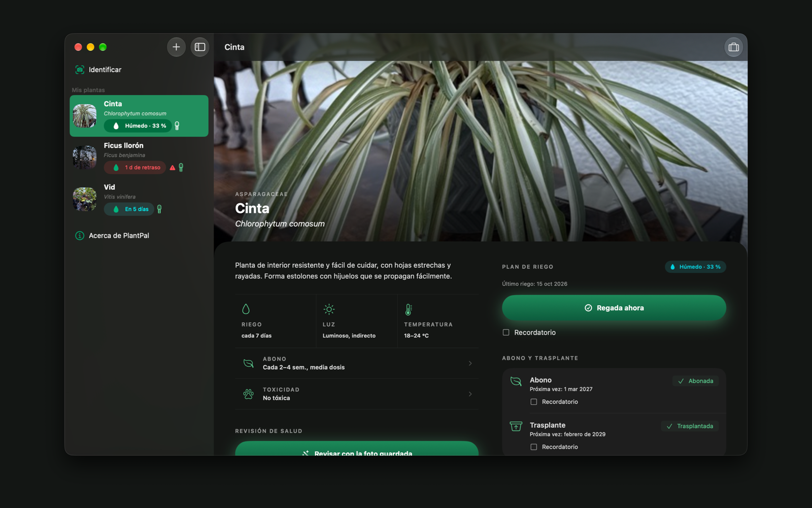Expand the Abono row chevron
Screen dimensions: 812x508
click(x=470, y=363)
